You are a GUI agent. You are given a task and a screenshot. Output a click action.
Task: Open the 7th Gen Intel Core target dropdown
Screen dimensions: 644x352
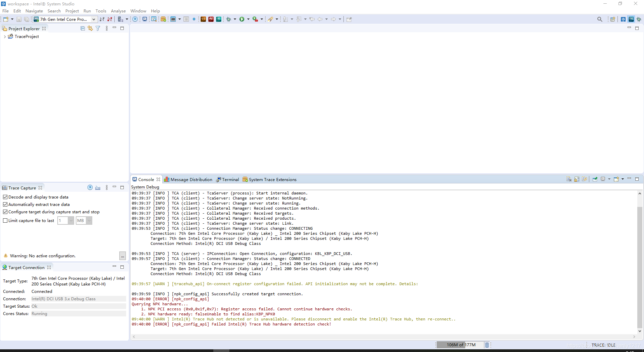point(94,19)
